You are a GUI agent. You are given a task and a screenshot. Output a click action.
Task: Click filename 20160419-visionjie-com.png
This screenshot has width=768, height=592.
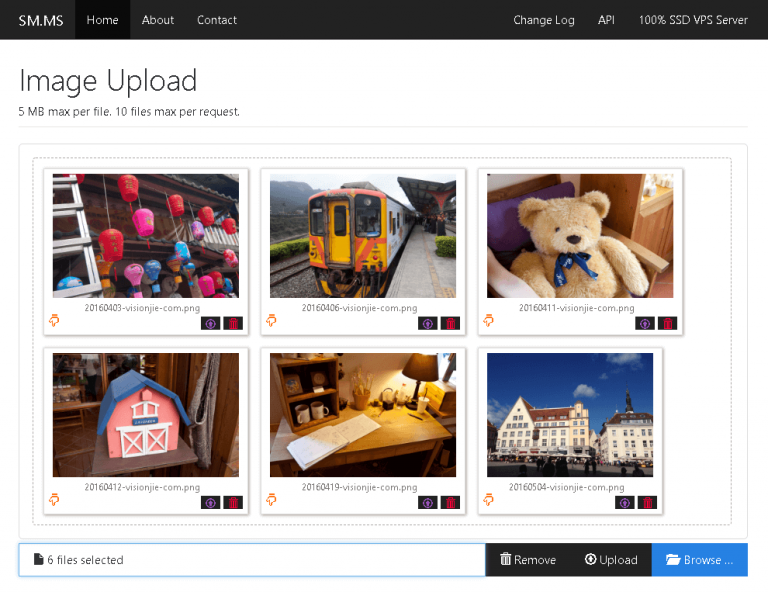tap(360, 487)
